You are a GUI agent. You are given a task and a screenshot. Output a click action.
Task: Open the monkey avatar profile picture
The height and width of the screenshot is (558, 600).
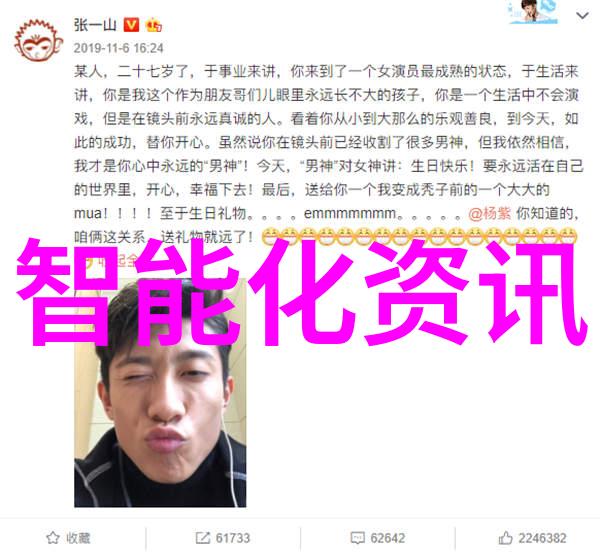(38, 41)
